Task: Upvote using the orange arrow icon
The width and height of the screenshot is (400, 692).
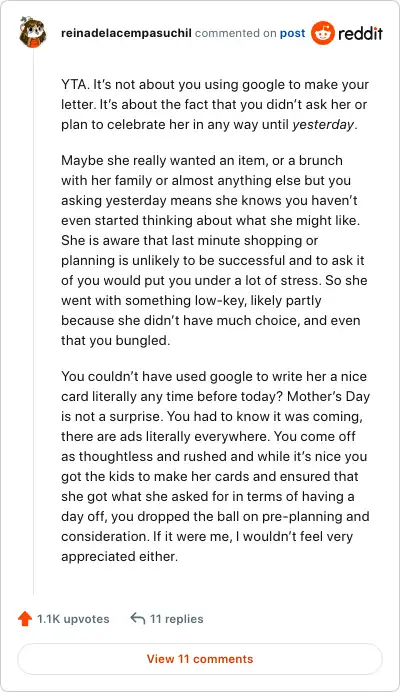Action: tap(25, 619)
